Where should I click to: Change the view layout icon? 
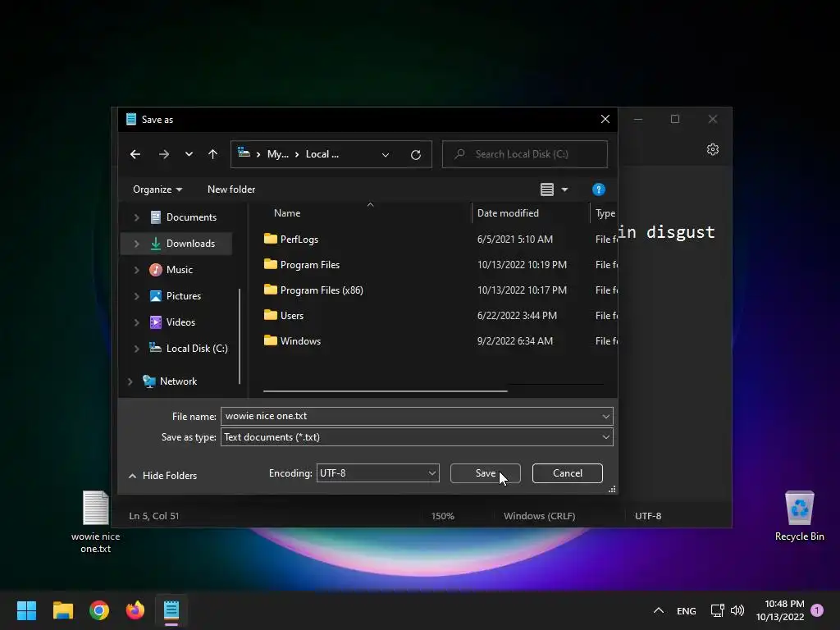coord(547,189)
